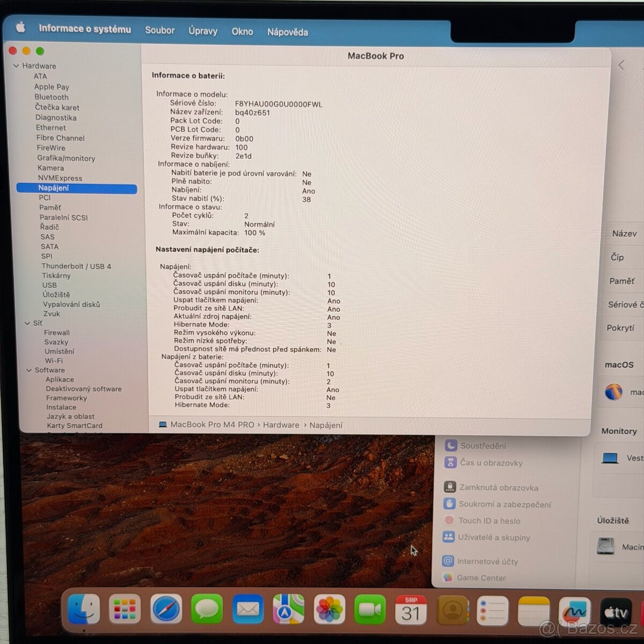Open Soustředění in System Settings
The width and height of the screenshot is (644, 644).
pos(483,446)
